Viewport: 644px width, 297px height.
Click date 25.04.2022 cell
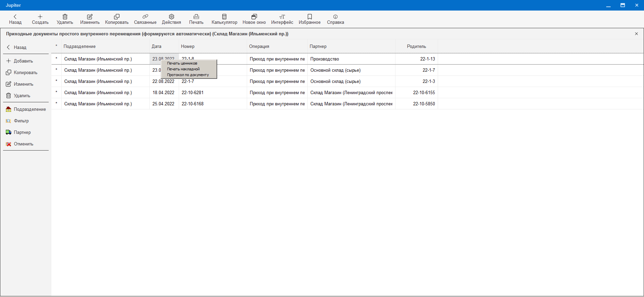pos(163,104)
